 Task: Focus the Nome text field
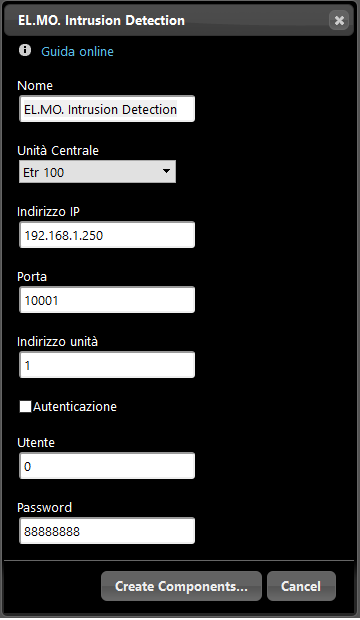tap(107, 109)
